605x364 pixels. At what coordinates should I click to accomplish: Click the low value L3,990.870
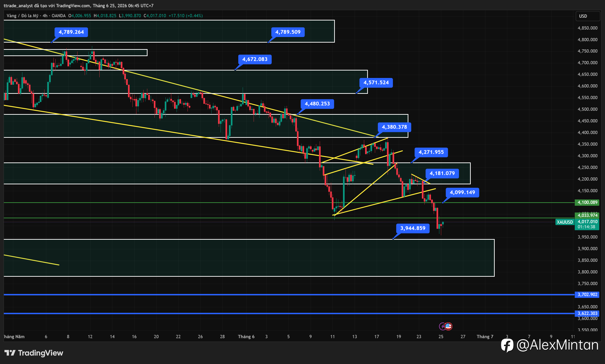tap(130, 16)
